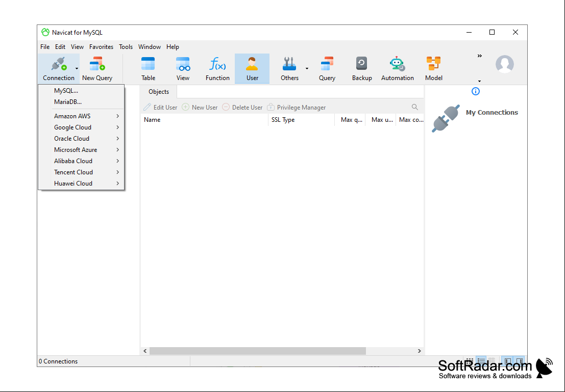Expand the Microsoft Azure submenu

point(81,149)
